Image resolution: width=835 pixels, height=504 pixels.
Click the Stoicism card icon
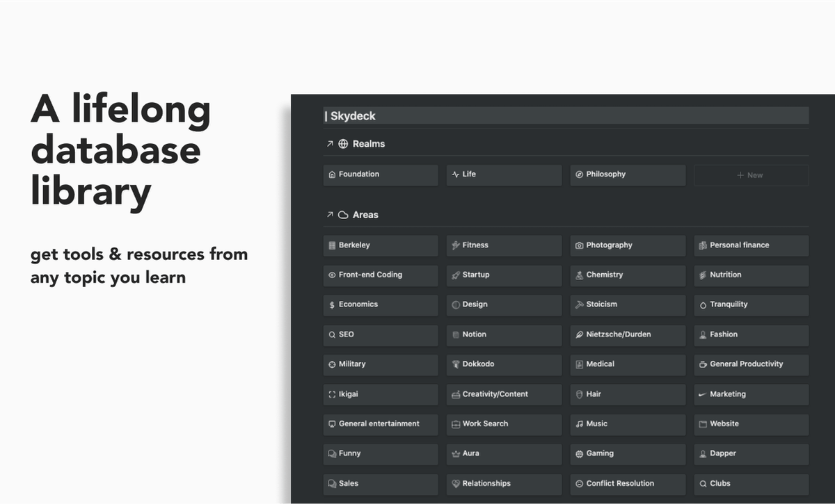579,304
